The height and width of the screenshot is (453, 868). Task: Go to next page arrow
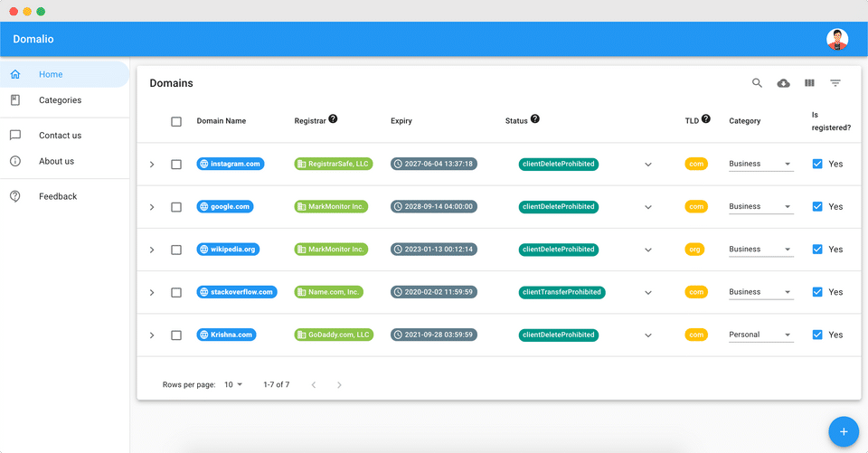[339, 385]
